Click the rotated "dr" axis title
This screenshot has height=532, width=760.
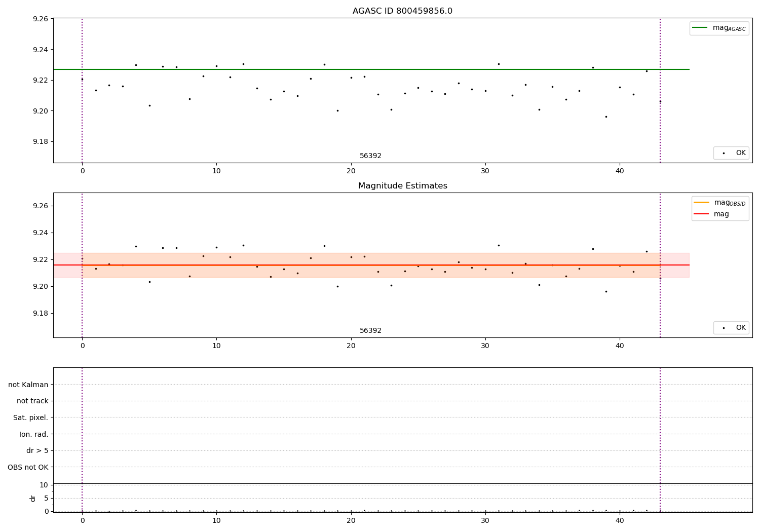(x=33, y=498)
